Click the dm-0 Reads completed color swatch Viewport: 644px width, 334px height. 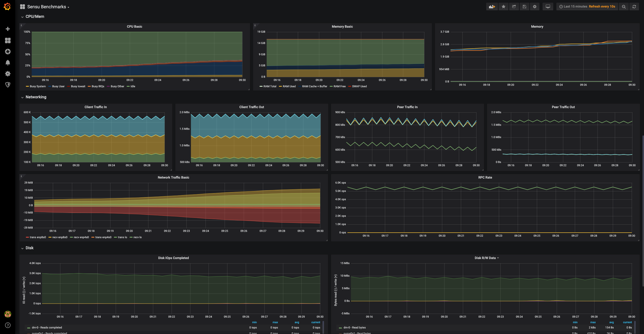[29, 328]
